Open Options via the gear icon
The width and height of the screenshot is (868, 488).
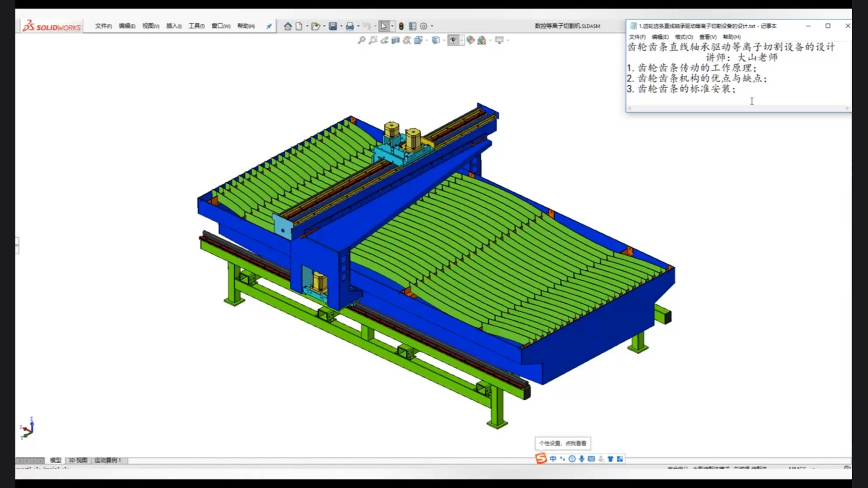click(x=424, y=26)
